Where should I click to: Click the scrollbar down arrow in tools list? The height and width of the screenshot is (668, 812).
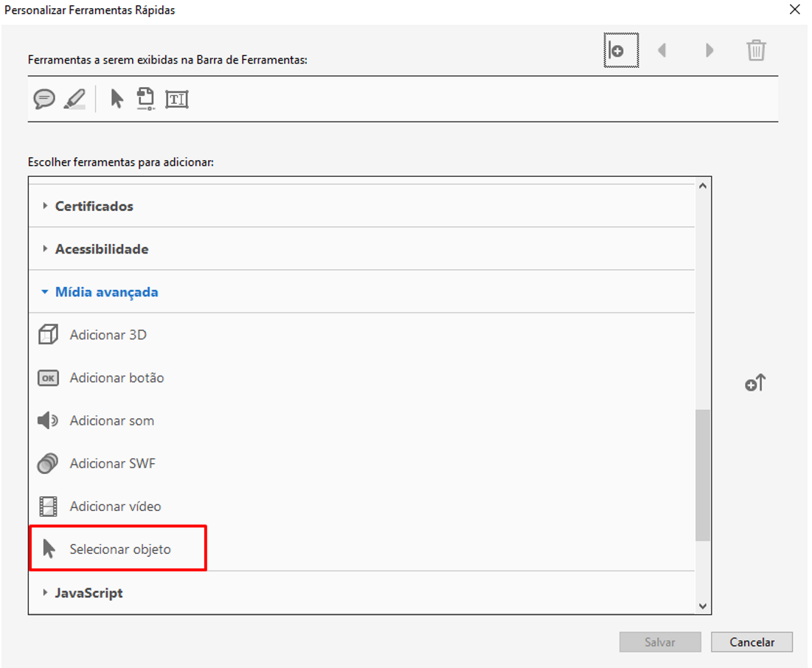tap(702, 606)
